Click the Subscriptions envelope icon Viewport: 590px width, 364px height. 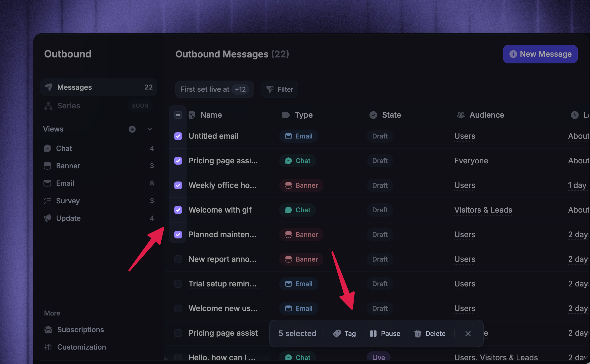[x=48, y=330]
